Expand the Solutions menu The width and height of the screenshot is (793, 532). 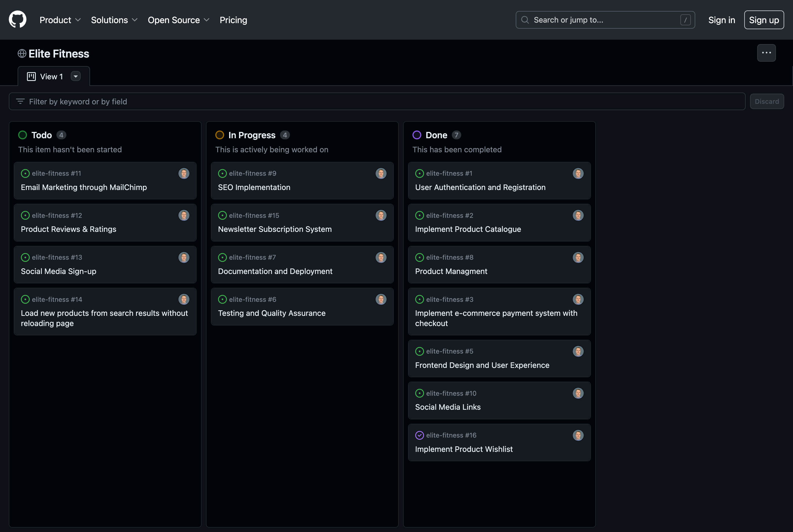tap(114, 20)
